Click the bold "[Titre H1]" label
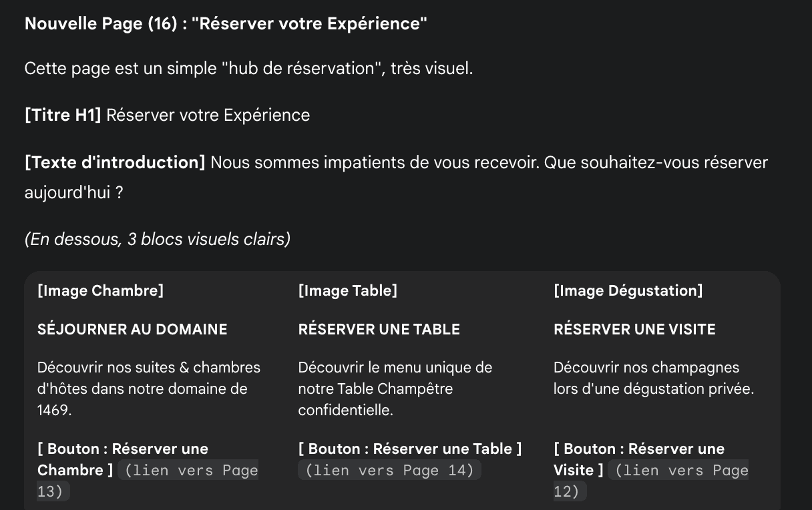The height and width of the screenshot is (510, 812). coord(63,115)
